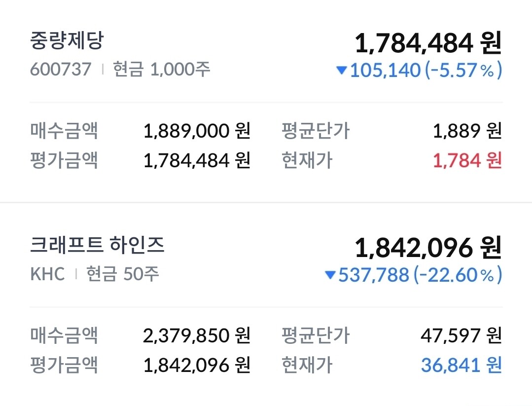Screen dimensions: 532x406
Task: Select the KHC ticker symbol
Action: 47,274
